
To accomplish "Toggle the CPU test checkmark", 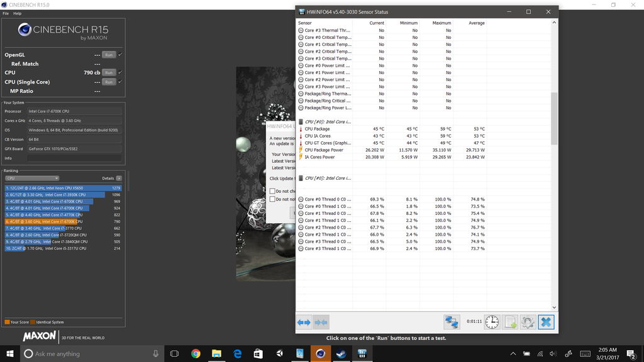I will [x=120, y=72].
